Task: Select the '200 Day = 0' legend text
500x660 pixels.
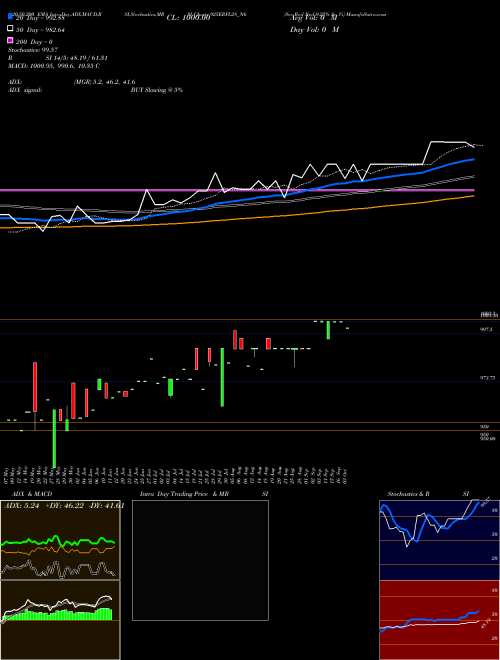Action: pyautogui.click(x=35, y=42)
